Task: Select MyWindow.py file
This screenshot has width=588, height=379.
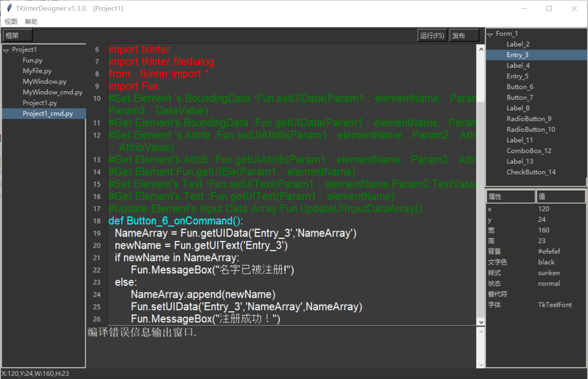Action: (44, 81)
